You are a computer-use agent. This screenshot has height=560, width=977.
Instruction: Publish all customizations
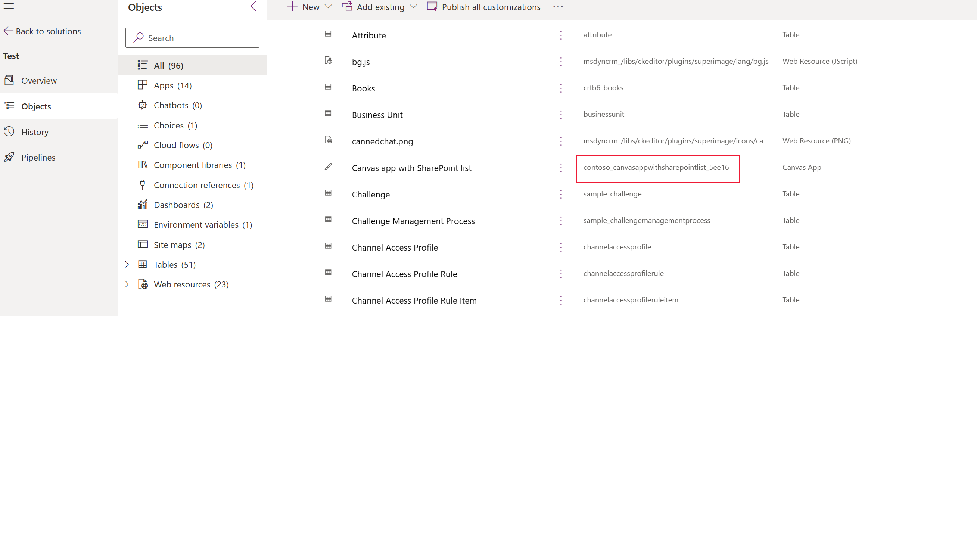[x=484, y=7]
